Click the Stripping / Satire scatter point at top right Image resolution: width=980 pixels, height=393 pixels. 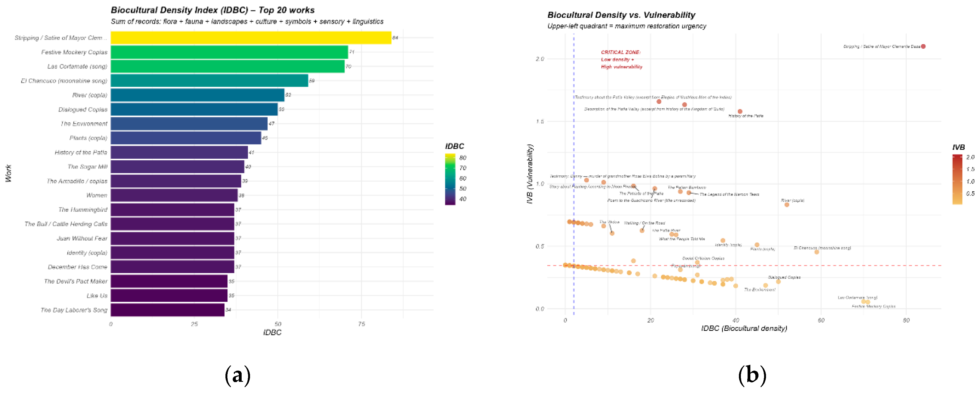click(x=923, y=46)
